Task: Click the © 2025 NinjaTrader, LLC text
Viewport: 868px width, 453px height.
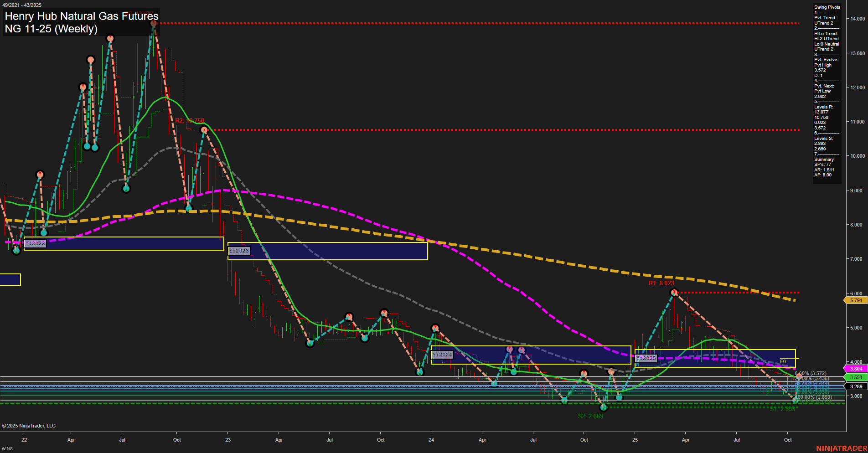Action: click(x=29, y=426)
